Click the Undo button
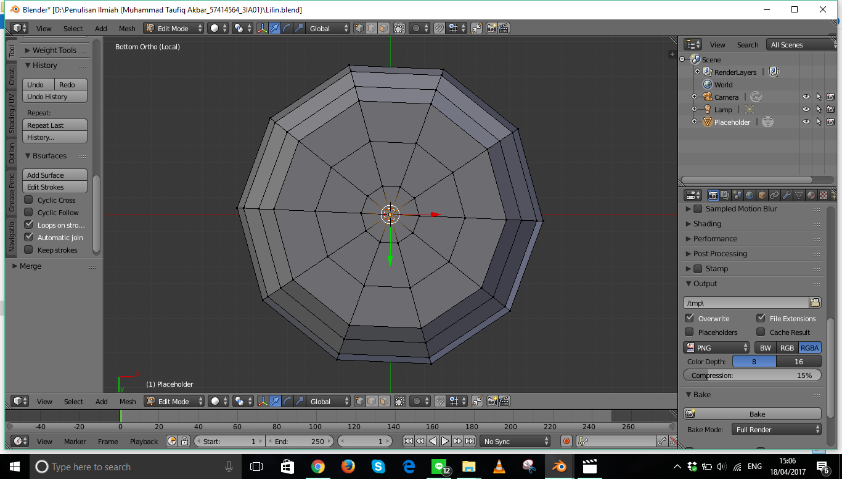Image resolution: width=842 pixels, height=479 pixels. (38, 84)
